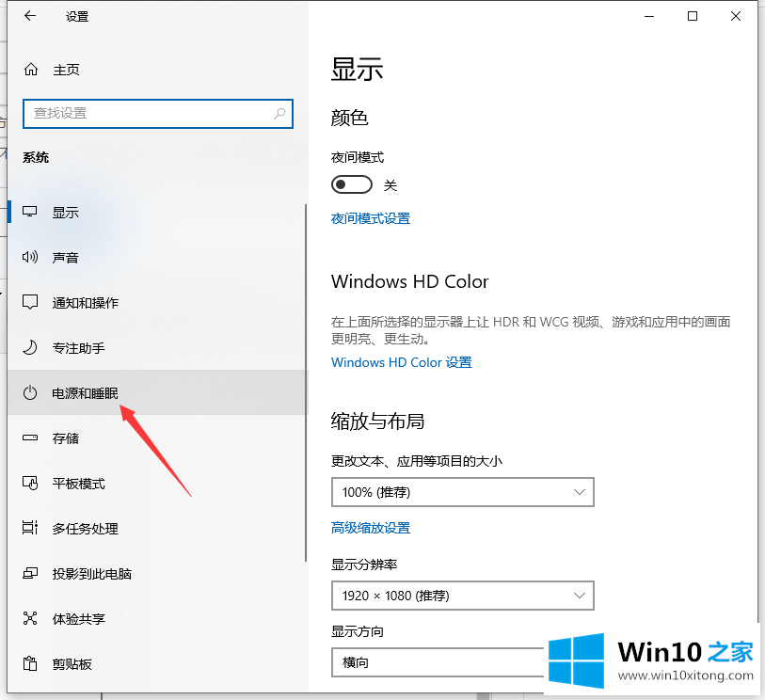
Task: Open the 横向 orientation dropdown
Action: click(x=438, y=662)
